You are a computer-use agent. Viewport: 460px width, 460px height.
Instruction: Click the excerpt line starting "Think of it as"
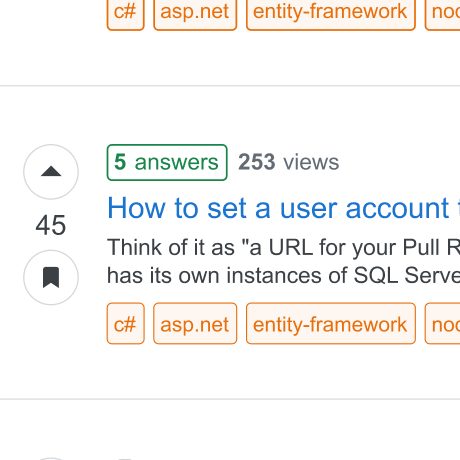pyautogui.click(x=283, y=247)
